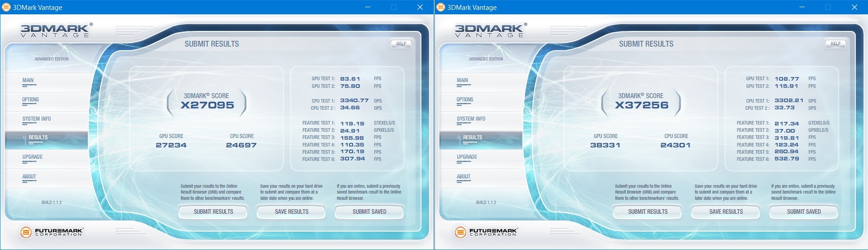Screen dimensions: 868x250
Task: Click CPU score value 24301
Action: click(x=676, y=145)
